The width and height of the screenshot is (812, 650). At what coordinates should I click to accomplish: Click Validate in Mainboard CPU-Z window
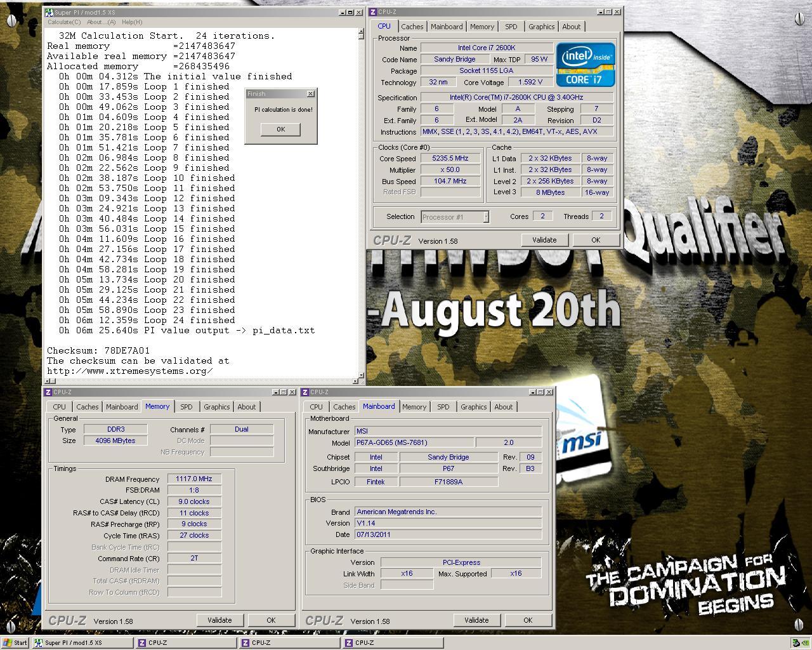(476, 620)
